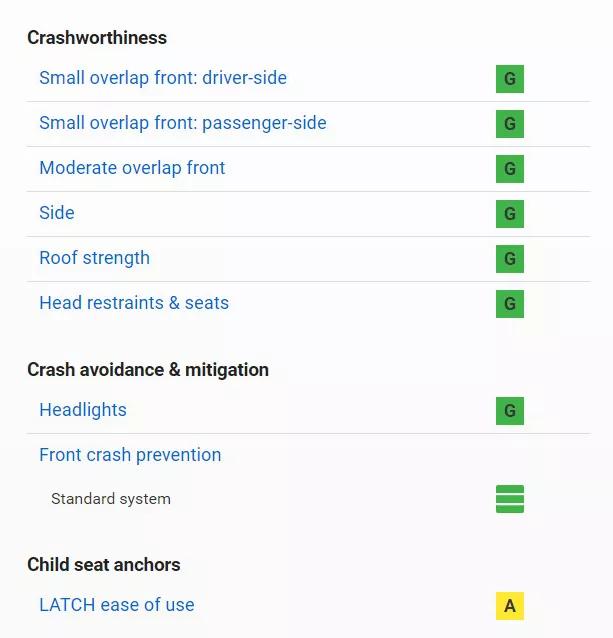Screen dimensions: 613x638
Task: Click the Standard system label
Action: [111, 499]
